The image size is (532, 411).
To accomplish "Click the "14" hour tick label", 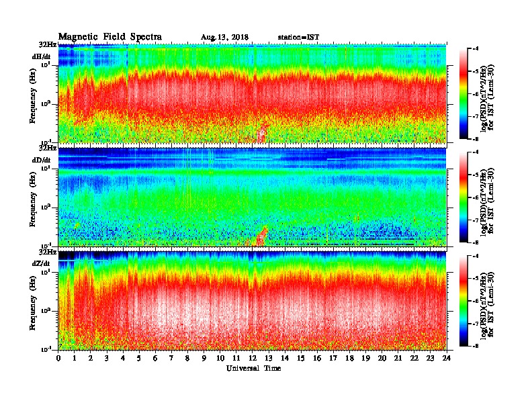I will 285,358.
